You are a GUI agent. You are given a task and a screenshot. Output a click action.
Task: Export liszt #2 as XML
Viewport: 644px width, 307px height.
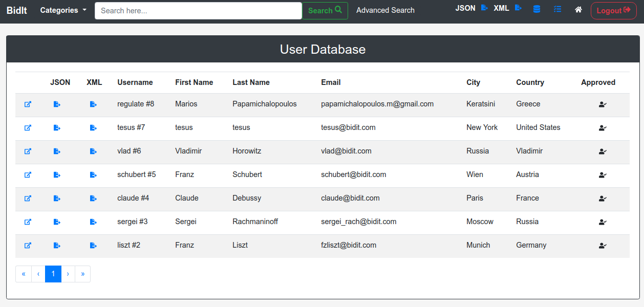[x=93, y=246]
